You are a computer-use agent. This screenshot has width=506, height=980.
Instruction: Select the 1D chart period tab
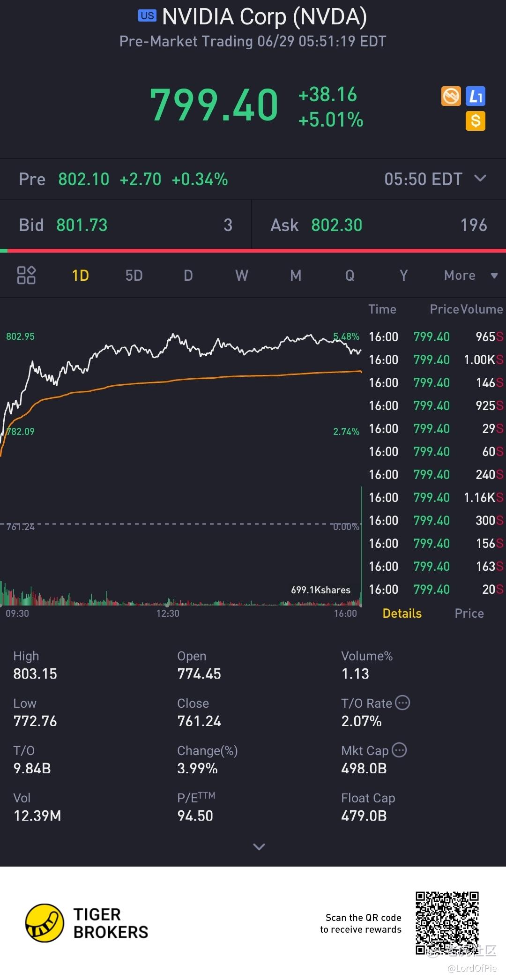pos(80,275)
